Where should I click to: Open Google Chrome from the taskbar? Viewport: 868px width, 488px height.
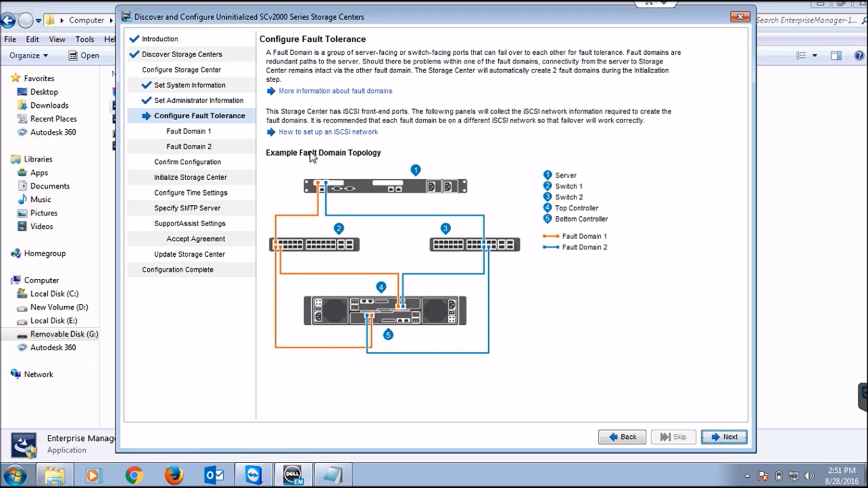coord(133,475)
